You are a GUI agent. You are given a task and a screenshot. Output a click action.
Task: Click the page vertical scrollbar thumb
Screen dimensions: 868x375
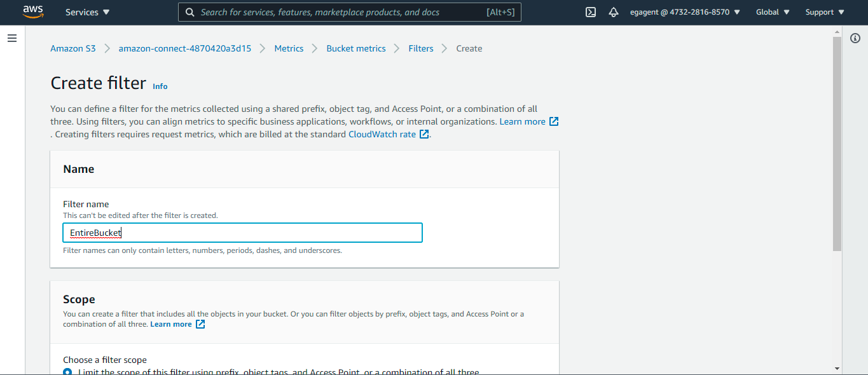(x=837, y=143)
